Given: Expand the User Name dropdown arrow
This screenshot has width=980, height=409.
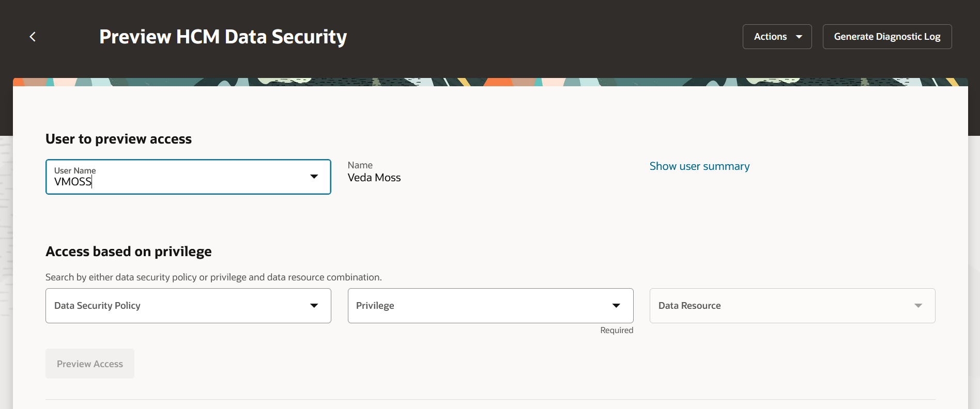Looking at the screenshot, I should click(x=314, y=177).
